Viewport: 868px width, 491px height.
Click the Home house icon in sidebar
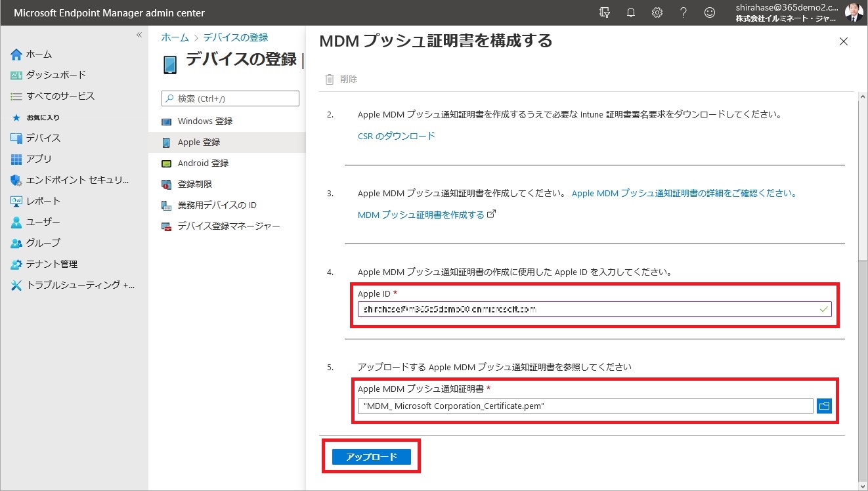[16, 54]
